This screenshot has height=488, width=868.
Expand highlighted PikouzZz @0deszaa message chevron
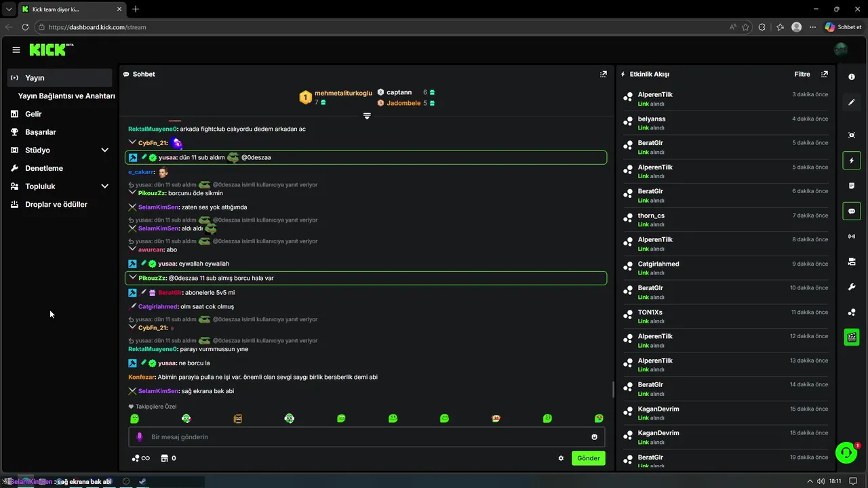(132, 277)
